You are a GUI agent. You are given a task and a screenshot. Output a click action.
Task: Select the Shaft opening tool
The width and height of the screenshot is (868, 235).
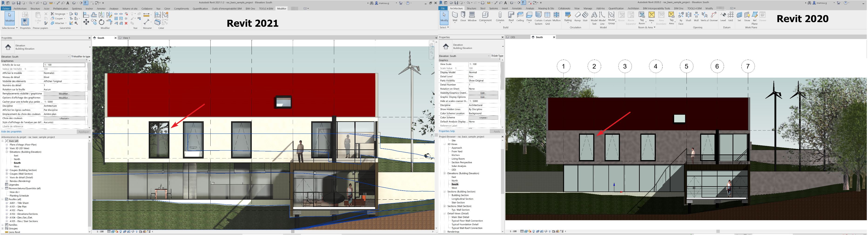pyautogui.click(x=688, y=17)
